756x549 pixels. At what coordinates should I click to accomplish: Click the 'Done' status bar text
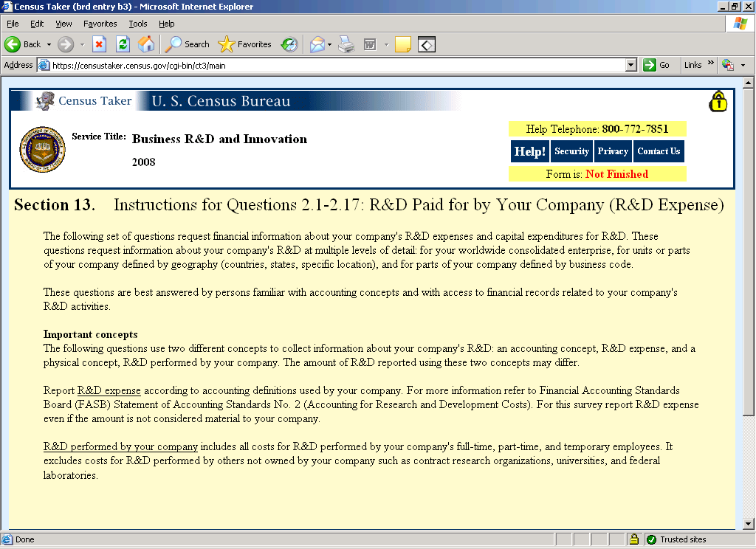[24, 539]
